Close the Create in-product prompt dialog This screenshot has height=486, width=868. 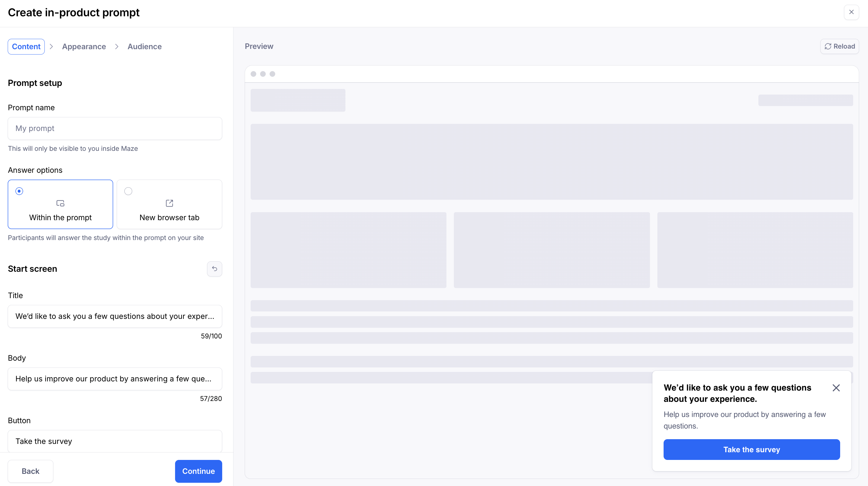(851, 12)
